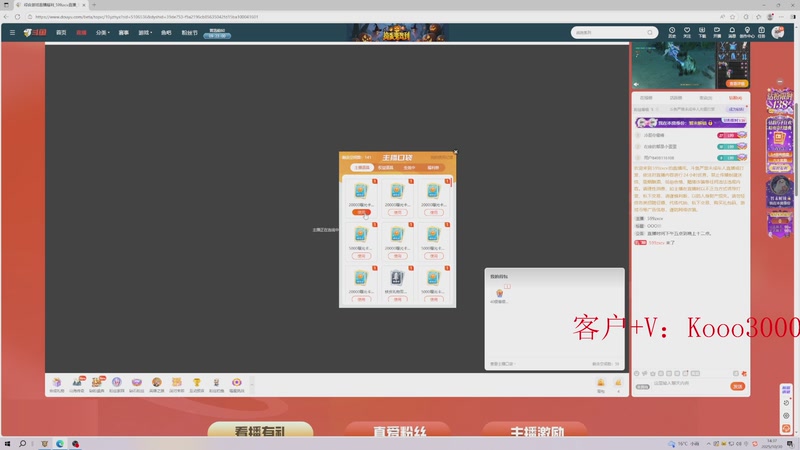Open the 关注 follow heart icon

click(687, 32)
